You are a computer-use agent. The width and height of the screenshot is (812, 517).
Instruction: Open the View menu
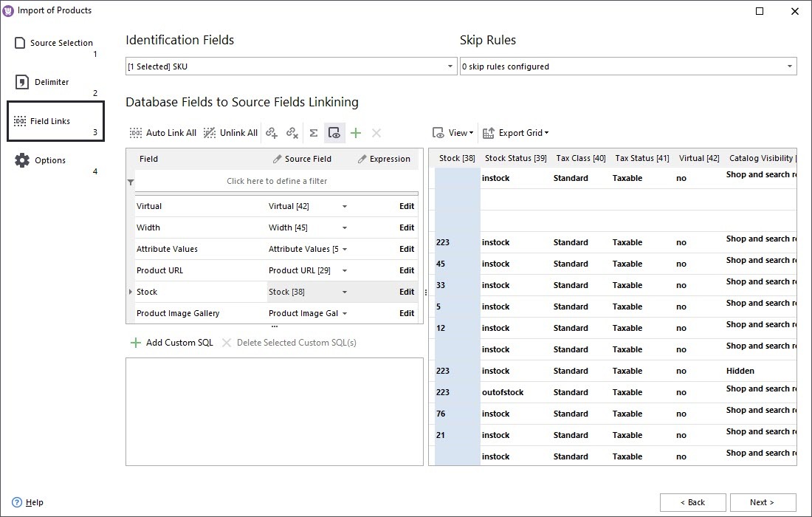click(453, 133)
